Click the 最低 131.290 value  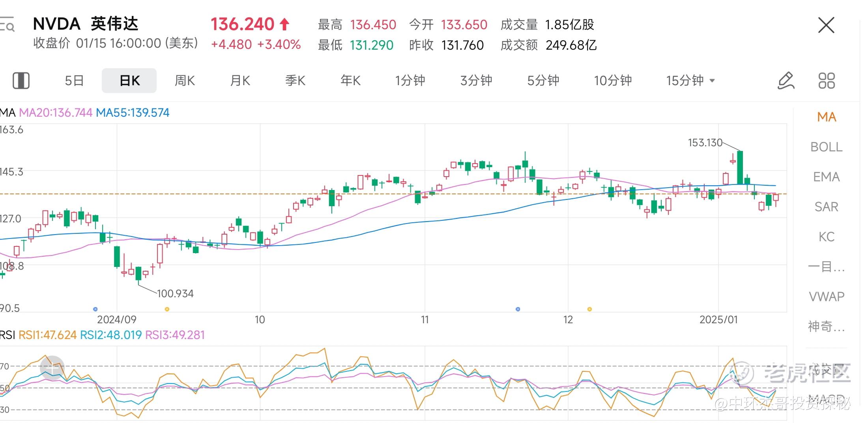point(372,45)
